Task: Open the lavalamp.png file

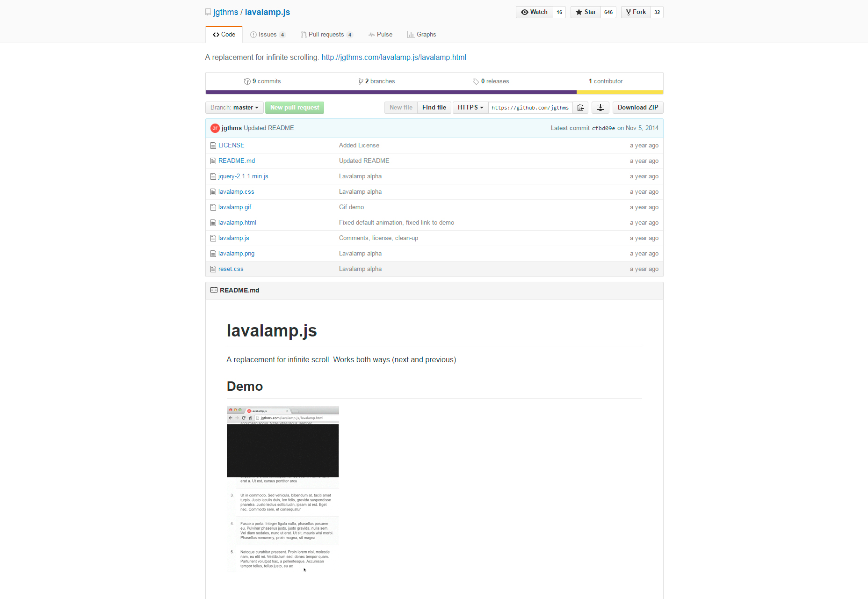Action: pyautogui.click(x=236, y=254)
